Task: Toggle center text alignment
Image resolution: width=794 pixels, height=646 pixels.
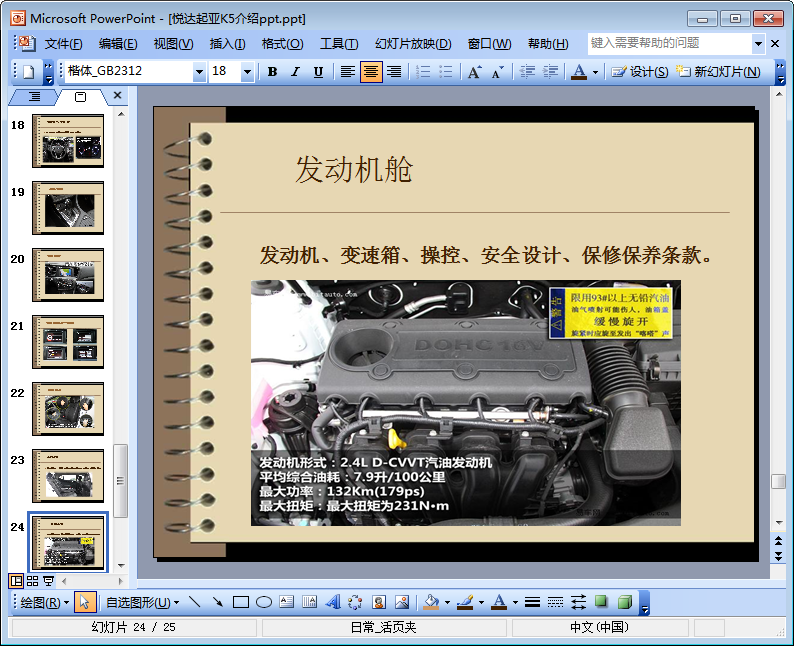Action: [x=371, y=72]
